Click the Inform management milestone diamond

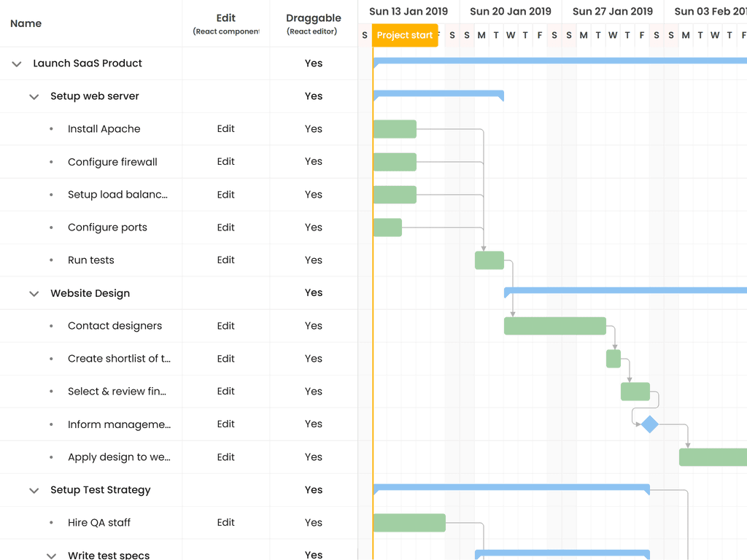point(649,424)
